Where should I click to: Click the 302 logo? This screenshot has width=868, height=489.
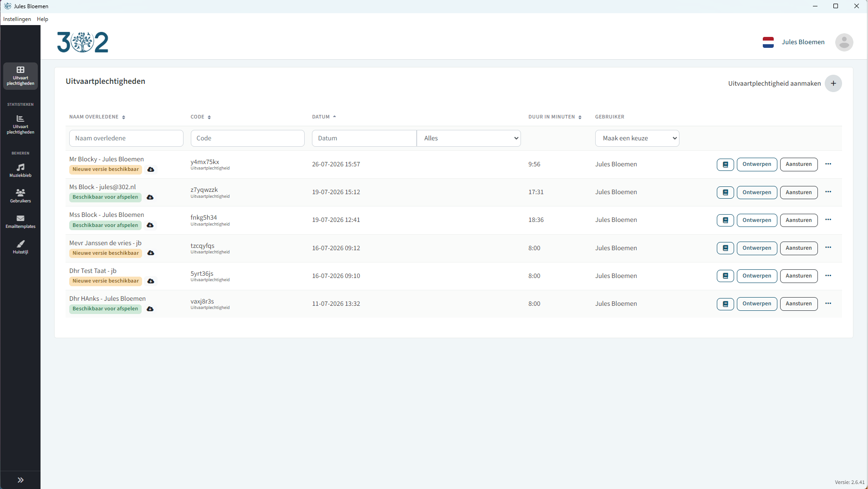coord(82,42)
